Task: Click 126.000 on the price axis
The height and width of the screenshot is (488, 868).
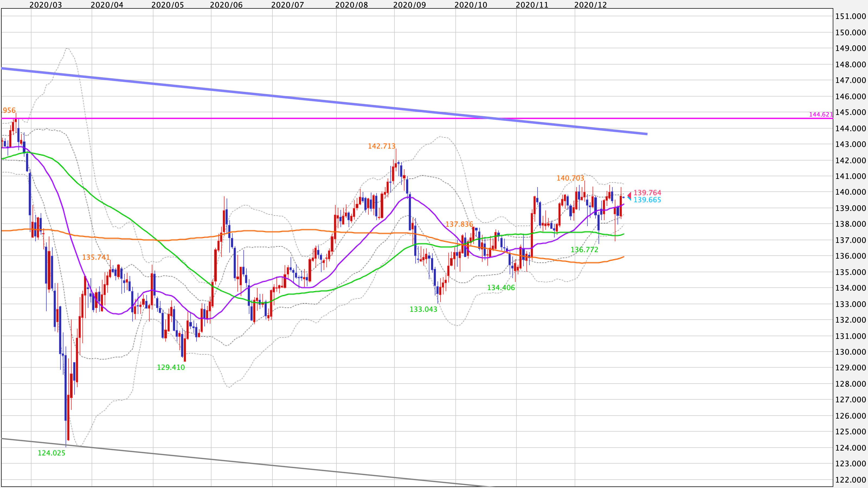Action: point(850,416)
